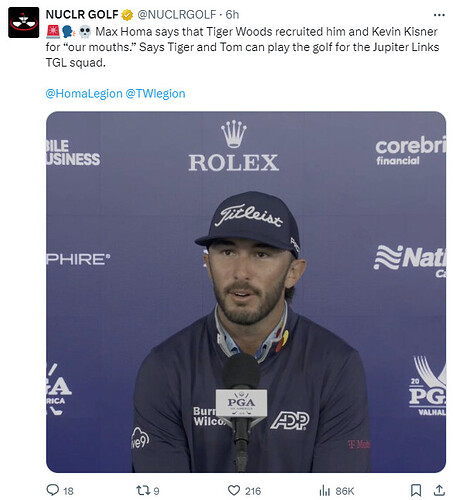Click the share upload icon
Image resolution: width=453 pixels, height=500 pixels.
point(439,490)
